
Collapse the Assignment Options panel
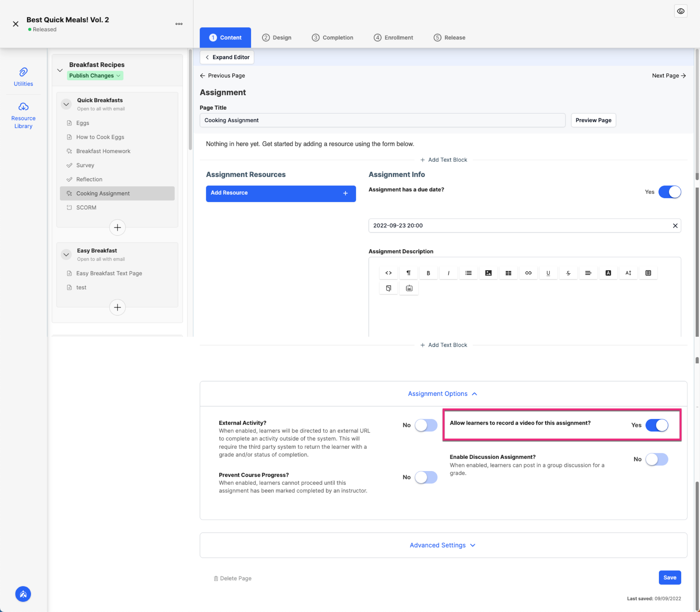[442, 394]
